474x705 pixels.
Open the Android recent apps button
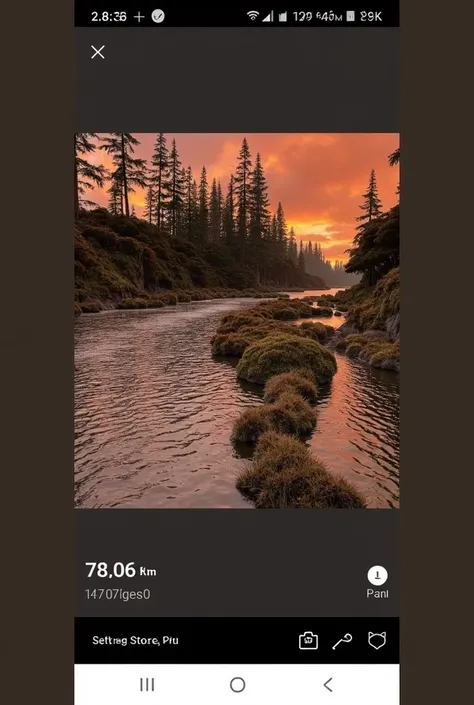[147, 684]
